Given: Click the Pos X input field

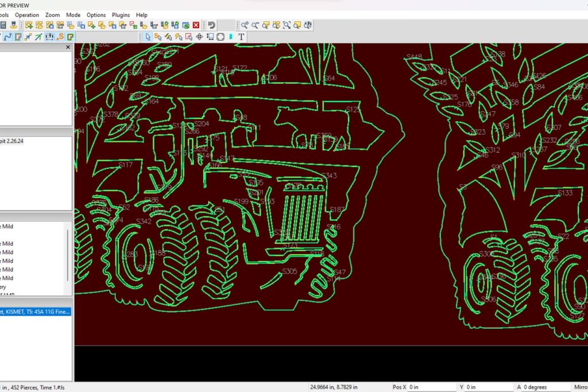Looking at the screenshot, I should click(431, 387).
